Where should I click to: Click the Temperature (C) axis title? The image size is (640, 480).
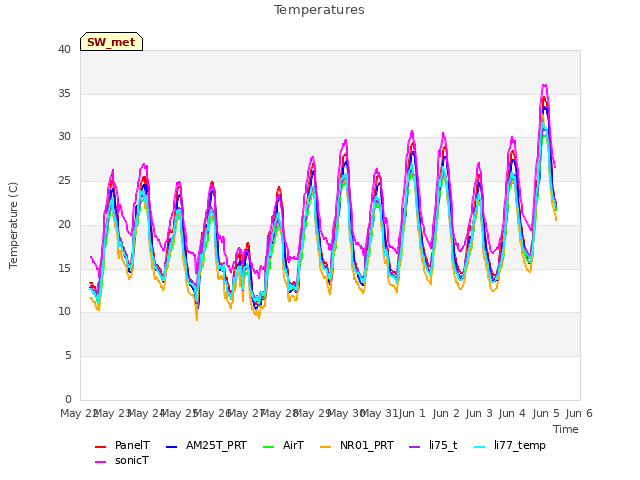pos(13,225)
